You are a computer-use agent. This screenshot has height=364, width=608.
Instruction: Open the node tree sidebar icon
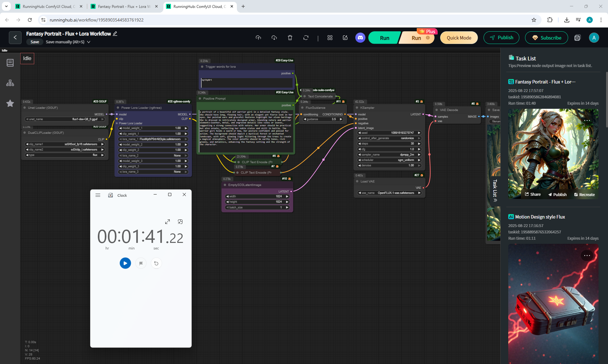[x=10, y=83]
